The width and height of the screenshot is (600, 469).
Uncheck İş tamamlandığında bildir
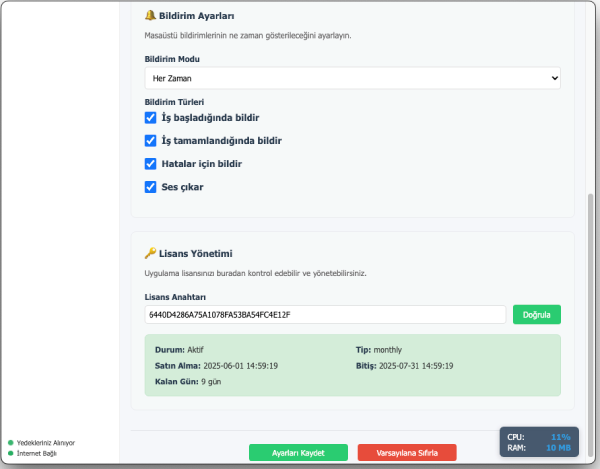[x=151, y=141]
